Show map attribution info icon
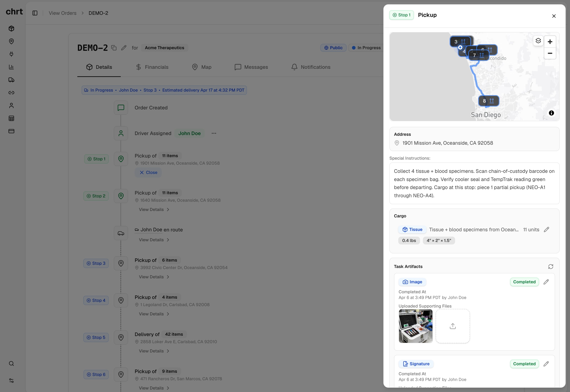The height and width of the screenshot is (392, 570). click(551, 113)
